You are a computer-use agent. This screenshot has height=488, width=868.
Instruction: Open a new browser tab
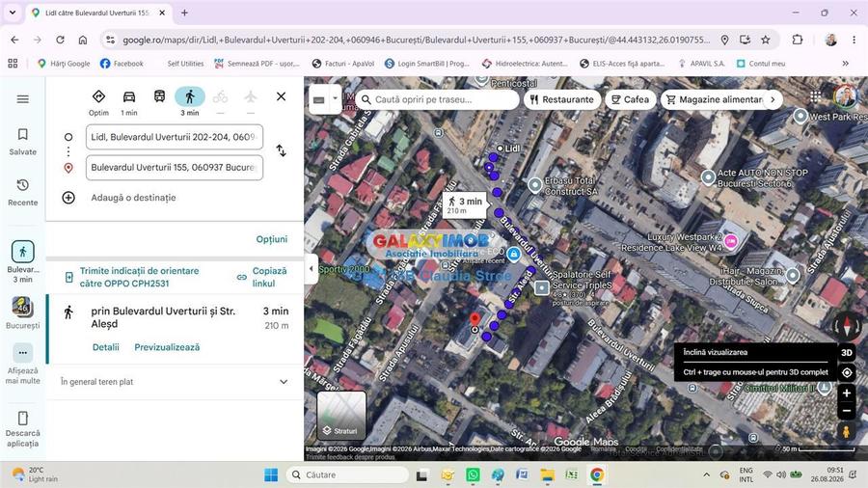click(184, 13)
